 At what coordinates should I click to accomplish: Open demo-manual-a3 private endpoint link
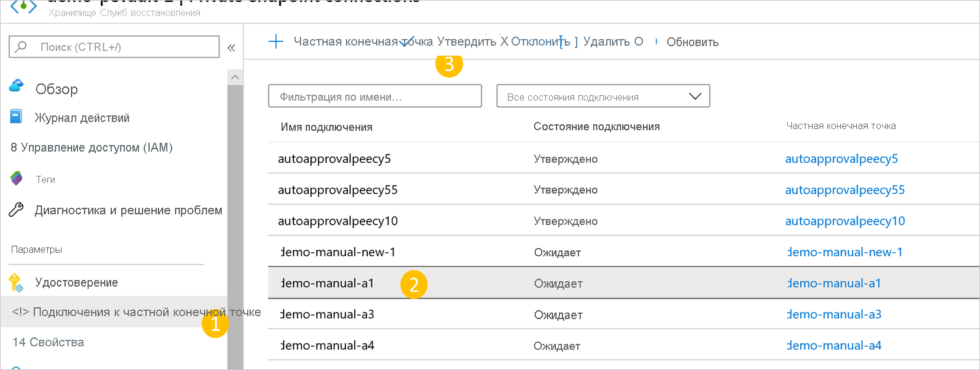(x=834, y=314)
